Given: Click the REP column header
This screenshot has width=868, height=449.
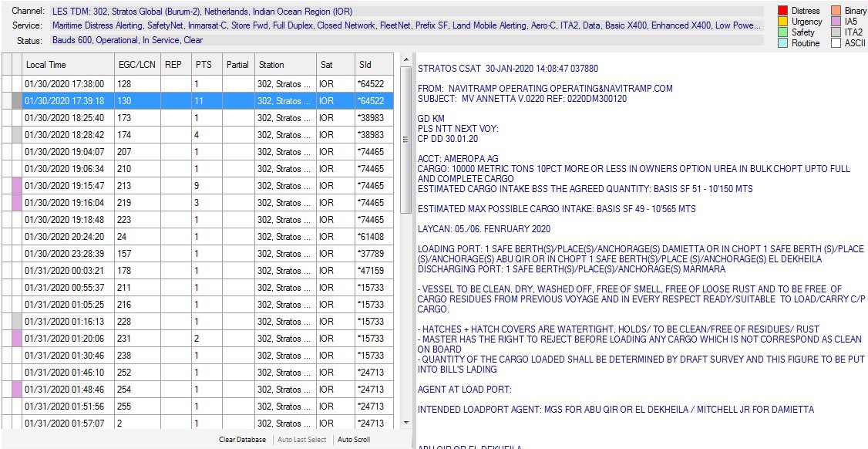Looking at the screenshot, I should (176, 65).
